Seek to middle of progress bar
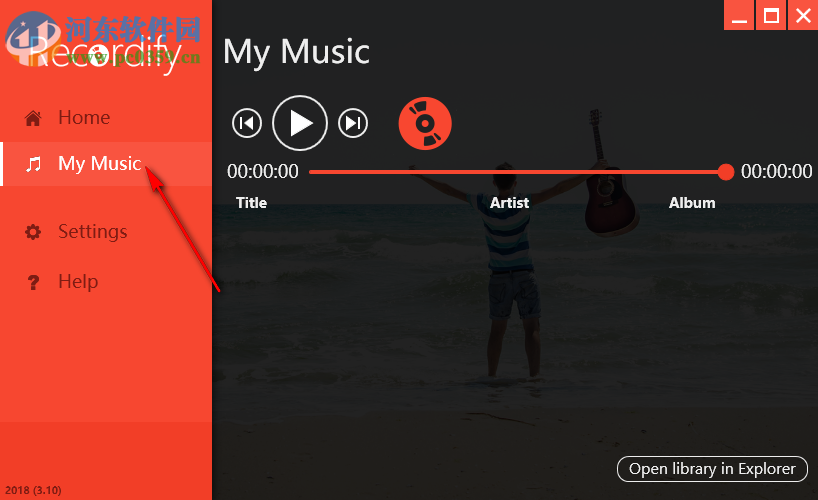The height and width of the screenshot is (500, 818). point(518,172)
